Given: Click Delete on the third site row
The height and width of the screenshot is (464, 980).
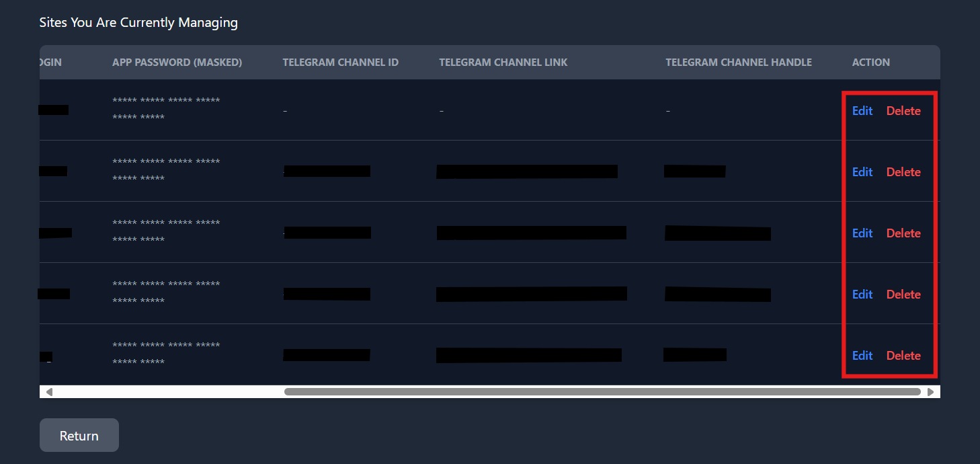Looking at the screenshot, I should [x=903, y=233].
